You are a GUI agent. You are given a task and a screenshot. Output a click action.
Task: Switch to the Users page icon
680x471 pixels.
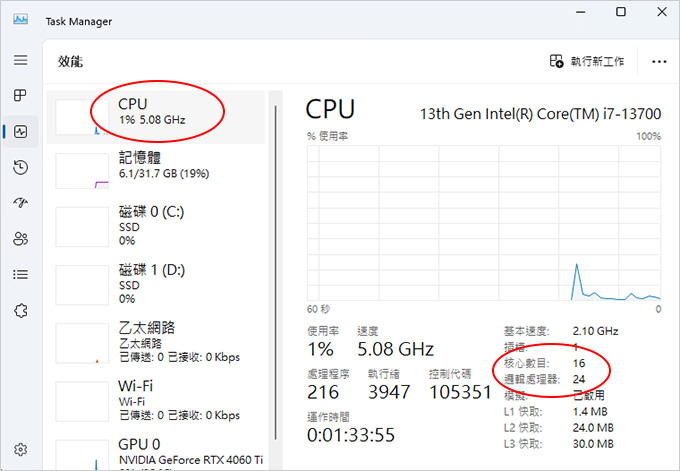click(x=20, y=239)
